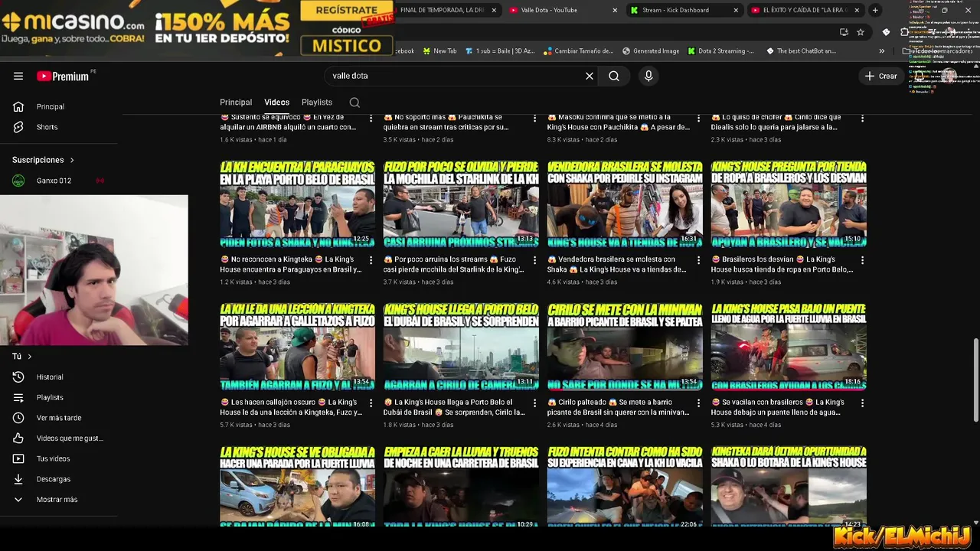
Task: Play KING'S HOUSE LLEGA A PORTO BELO thumbnail
Action: [x=461, y=347]
